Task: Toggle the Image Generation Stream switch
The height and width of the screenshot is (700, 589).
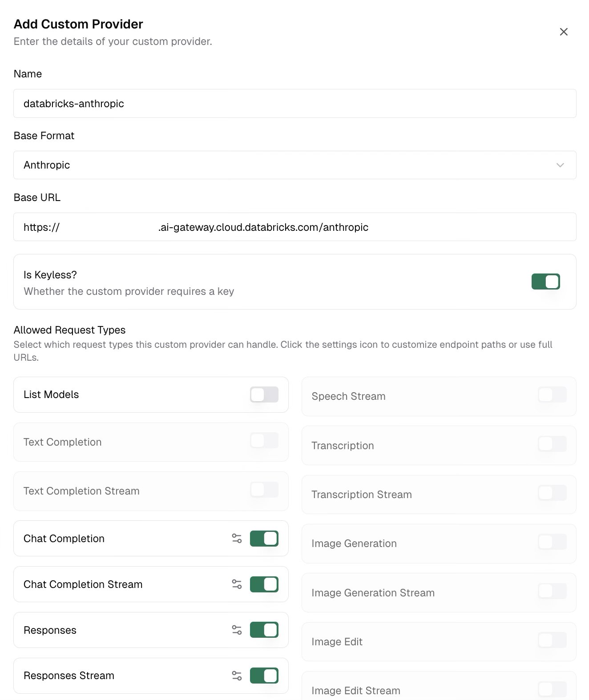Action: click(552, 591)
